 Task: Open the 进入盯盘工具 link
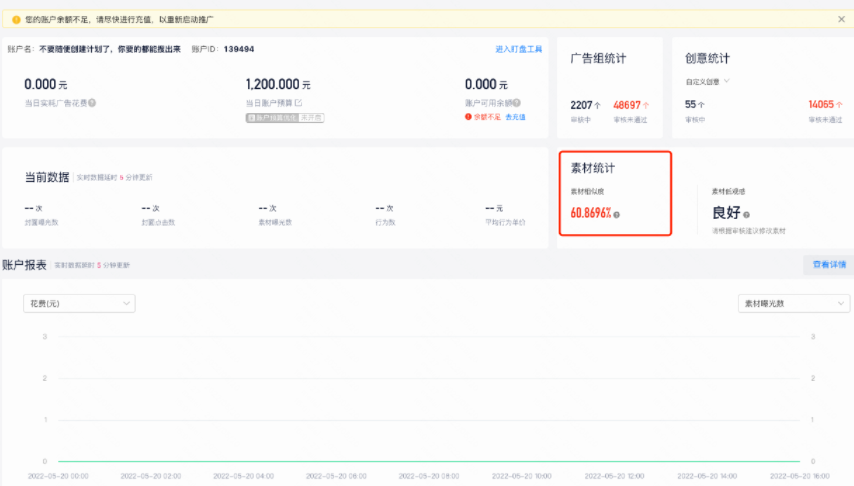[x=518, y=49]
